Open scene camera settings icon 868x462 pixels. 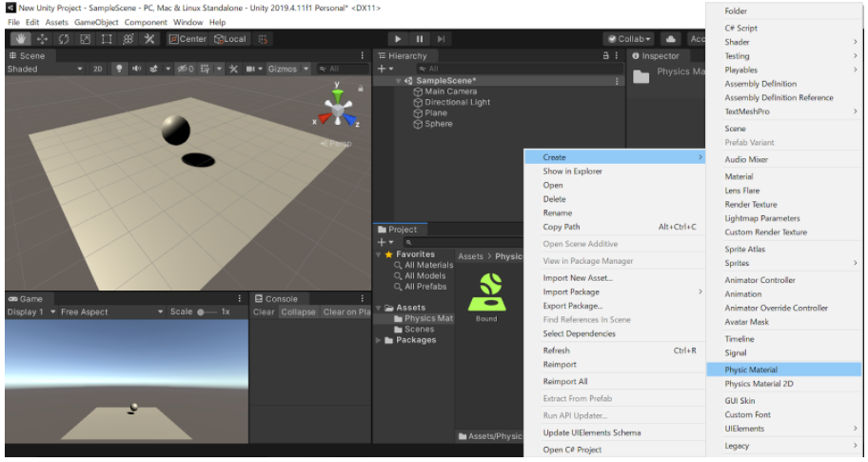[250, 69]
